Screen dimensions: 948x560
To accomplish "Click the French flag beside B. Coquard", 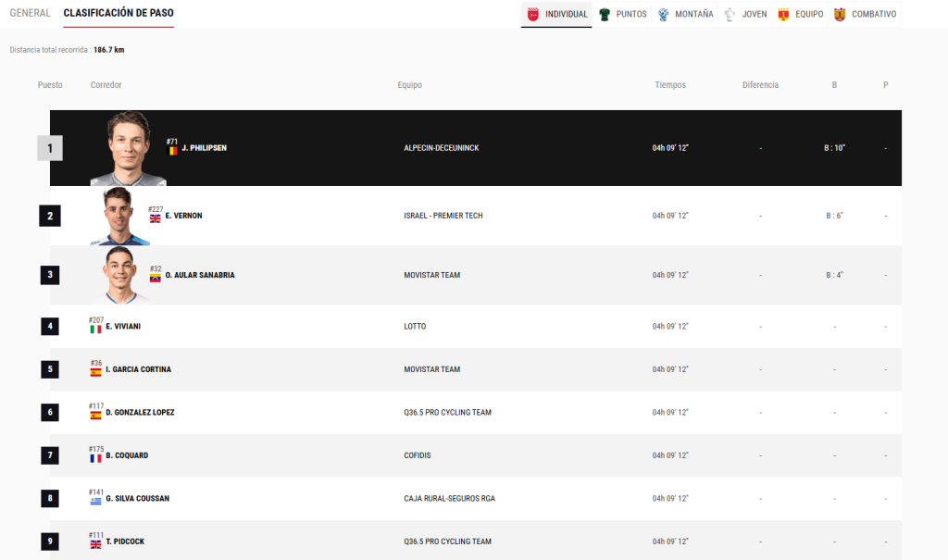I will pos(95,457).
